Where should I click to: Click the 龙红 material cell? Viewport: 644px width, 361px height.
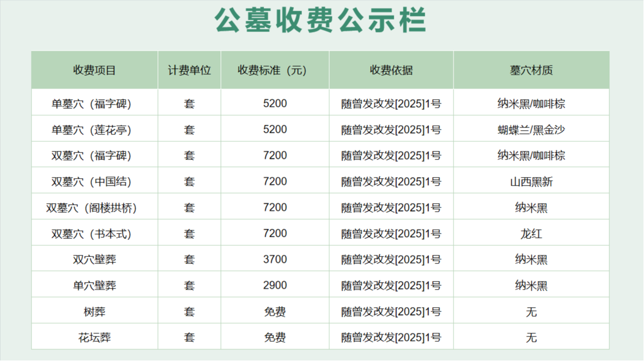(531, 232)
